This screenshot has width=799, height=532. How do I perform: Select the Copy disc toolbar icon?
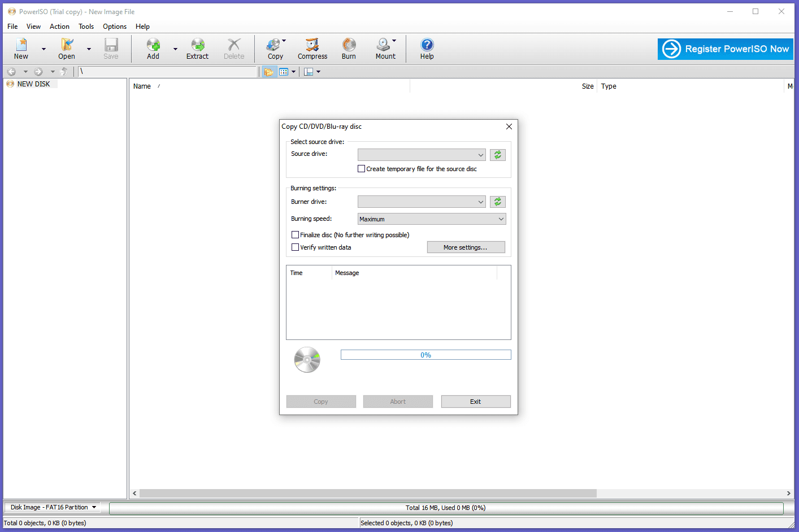(x=275, y=49)
